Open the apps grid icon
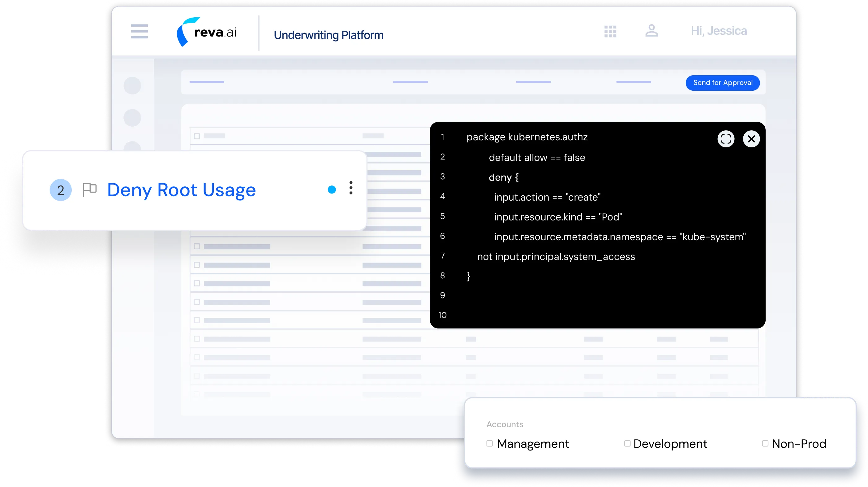Image resolution: width=868 pixels, height=487 pixels. point(610,31)
